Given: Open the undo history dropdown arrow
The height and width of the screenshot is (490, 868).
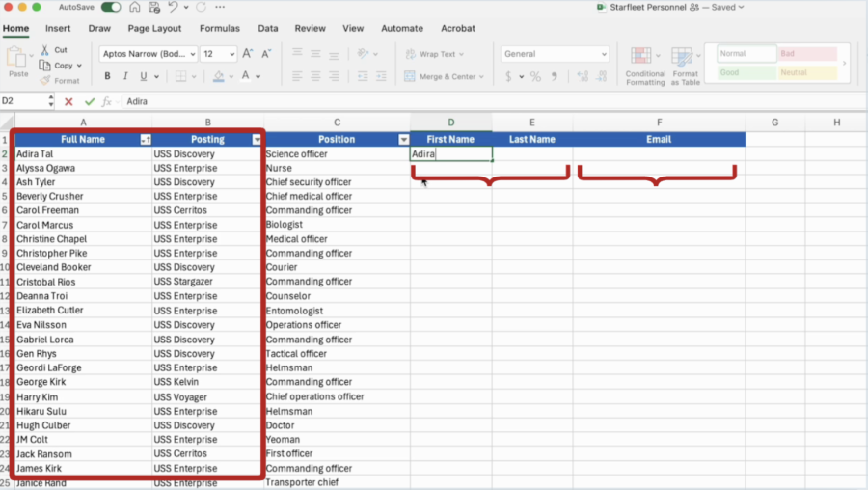Looking at the screenshot, I should [x=186, y=7].
